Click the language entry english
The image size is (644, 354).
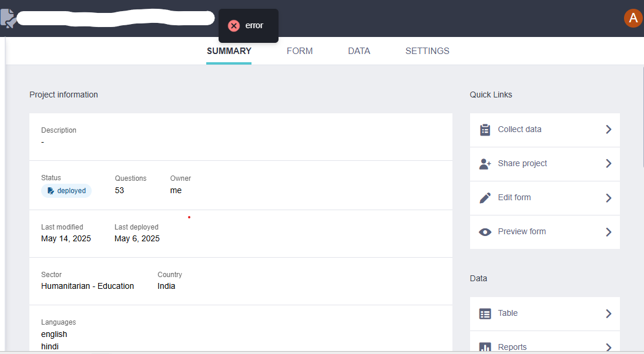54,334
